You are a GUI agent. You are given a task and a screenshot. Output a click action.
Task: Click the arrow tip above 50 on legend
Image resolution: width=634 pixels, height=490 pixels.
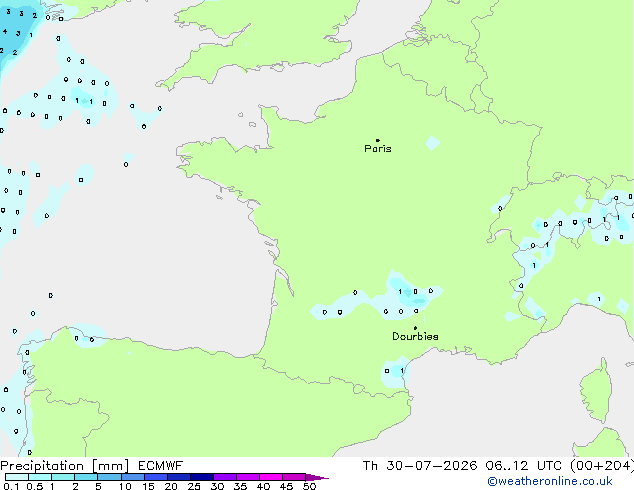coord(317,477)
